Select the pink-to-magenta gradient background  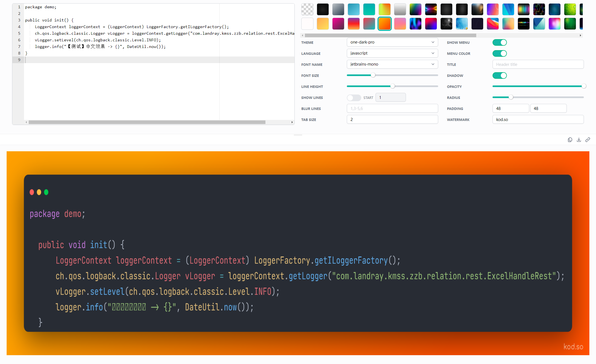click(x=338, y=24)
